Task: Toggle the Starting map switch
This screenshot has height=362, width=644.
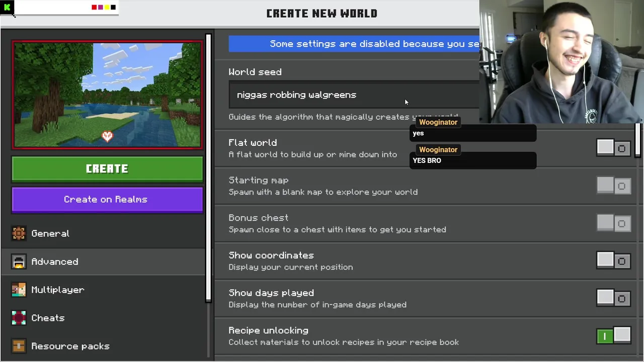Action: [x=613, y=186]
